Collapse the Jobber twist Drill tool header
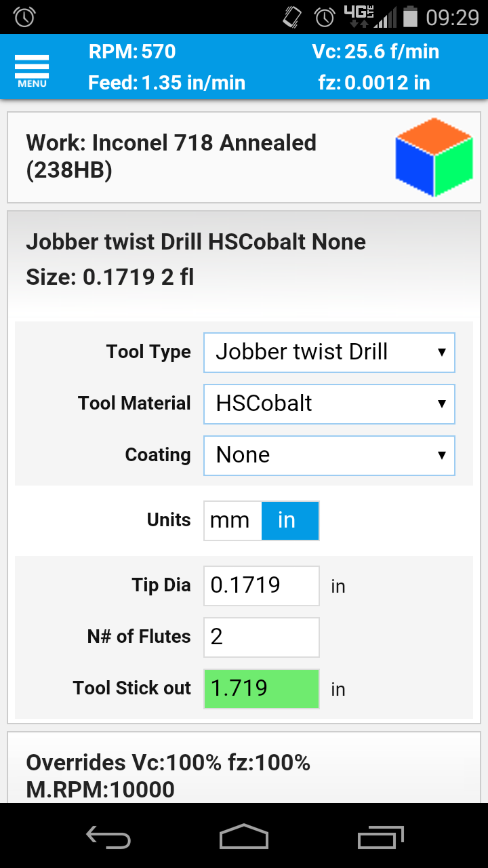Screen dimensions: 488x868 pos(203,259)
